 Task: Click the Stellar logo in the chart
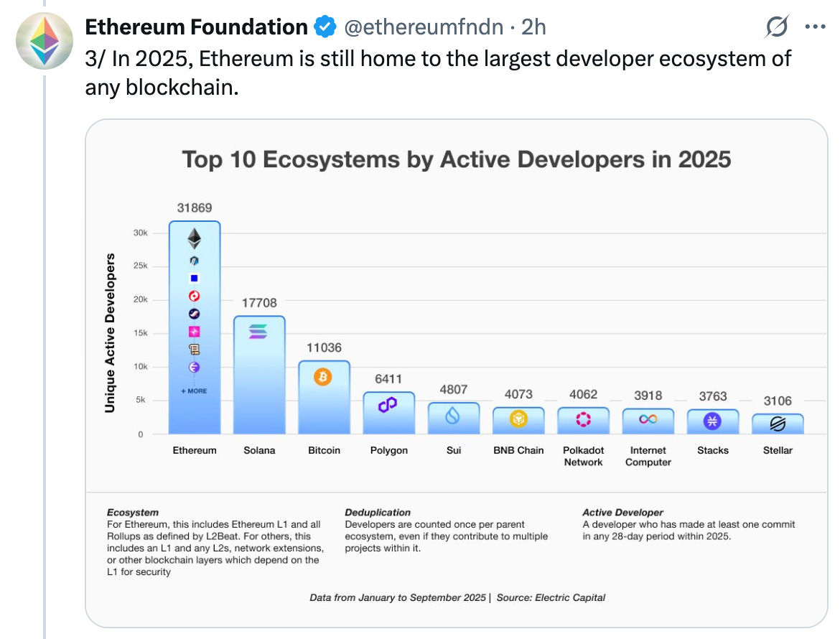pyautogui.click(x=778, y=424)
